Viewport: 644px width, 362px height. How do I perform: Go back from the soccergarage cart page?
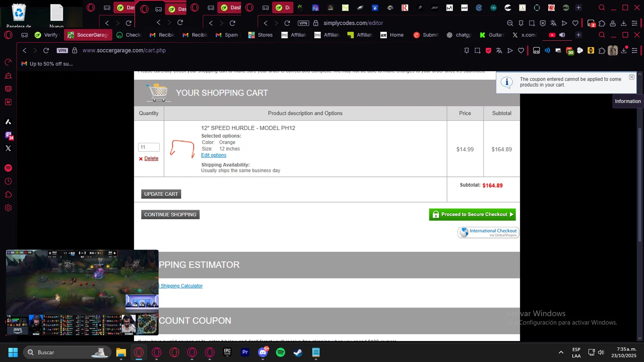click(x=24, y=50)
